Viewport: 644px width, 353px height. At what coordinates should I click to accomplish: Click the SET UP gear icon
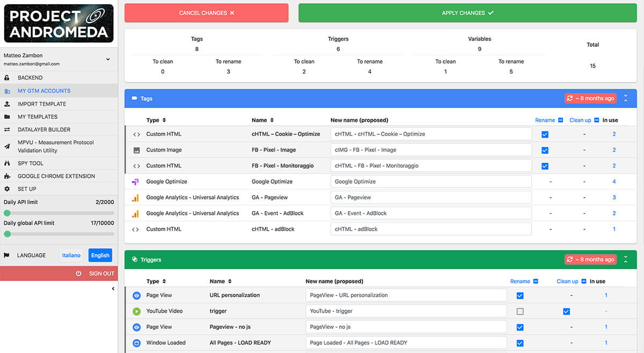7,189
